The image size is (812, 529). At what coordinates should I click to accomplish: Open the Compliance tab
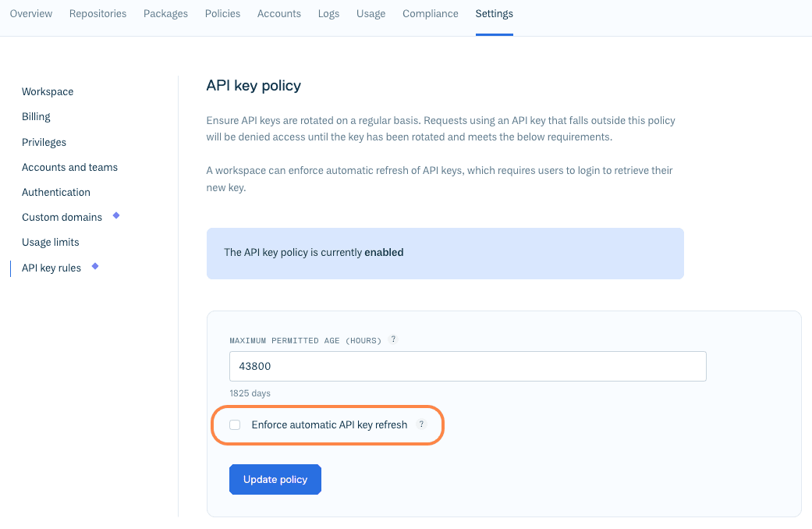pyautogui.click(x=431, y=13)
